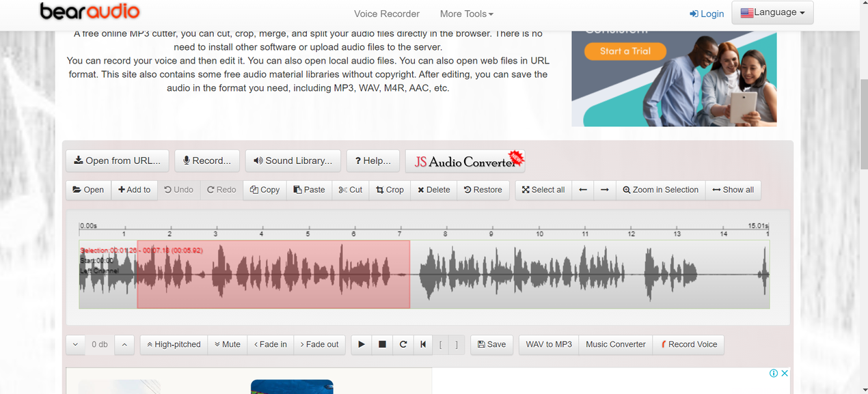Click Zoom in Selection
868x394 pixels.
point(661,190)
